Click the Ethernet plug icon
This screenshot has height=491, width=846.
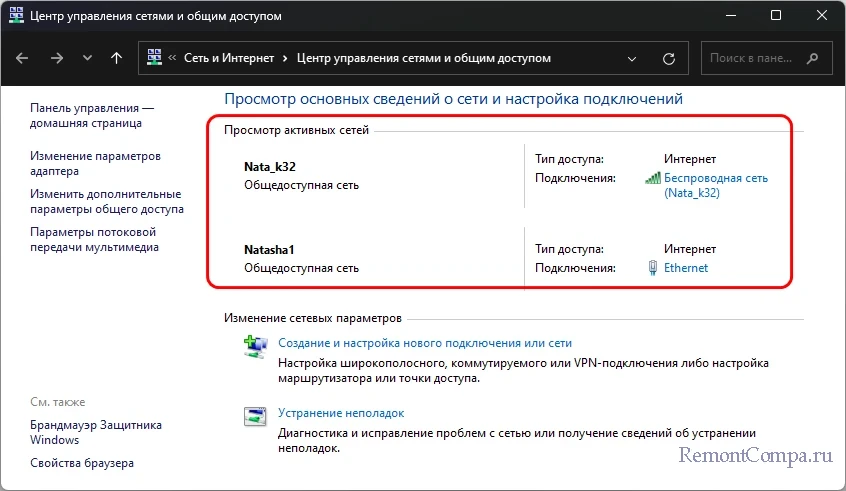[652, 268]
